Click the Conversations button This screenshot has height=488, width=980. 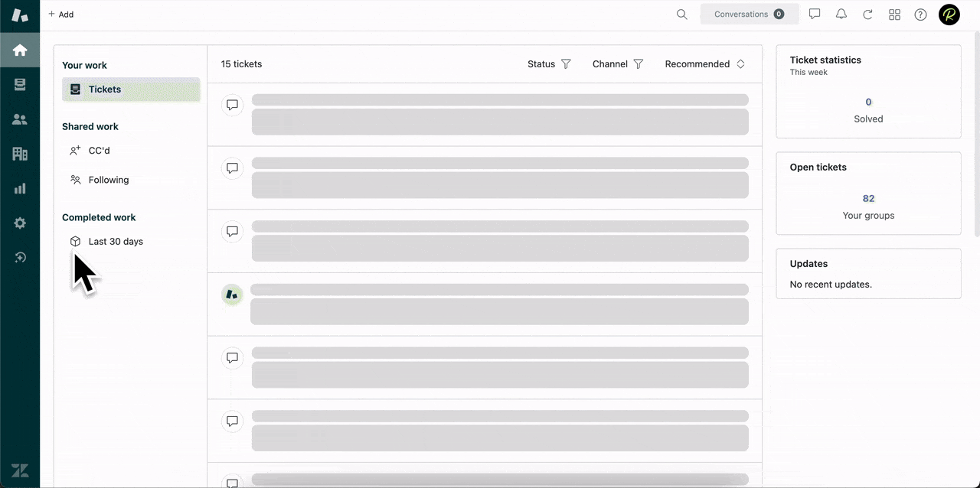click(749, 15)
